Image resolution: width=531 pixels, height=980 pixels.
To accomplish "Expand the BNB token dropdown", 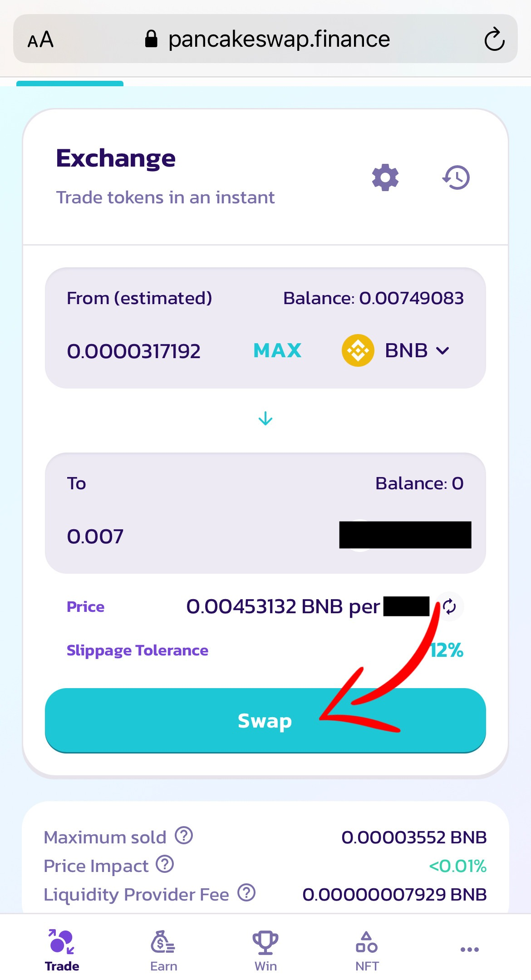I will (x=396, y=350).
